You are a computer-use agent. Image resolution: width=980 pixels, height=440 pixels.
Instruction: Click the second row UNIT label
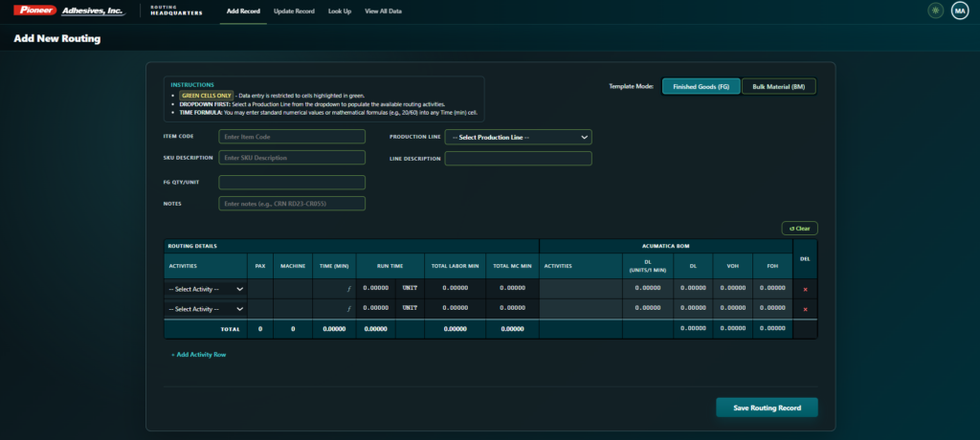pyautogui.click(x=410, y=308)
